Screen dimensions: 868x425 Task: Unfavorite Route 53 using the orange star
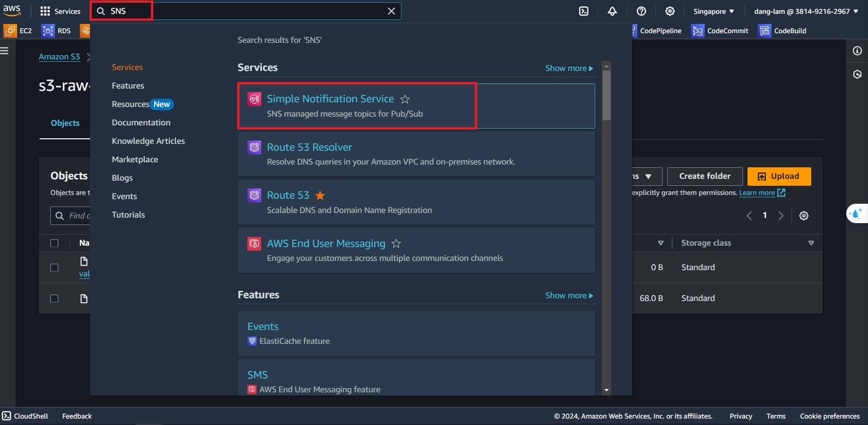click(x=320, y=195)
